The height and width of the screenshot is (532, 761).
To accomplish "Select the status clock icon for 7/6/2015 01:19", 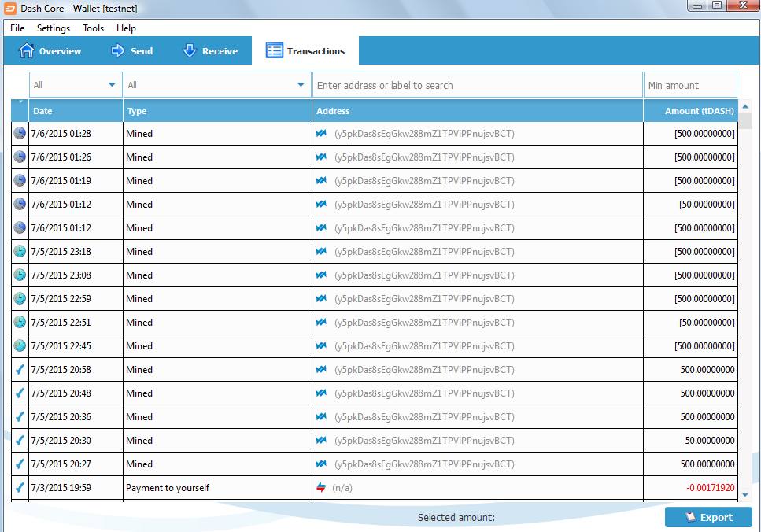I will click(x=20, y=180).
